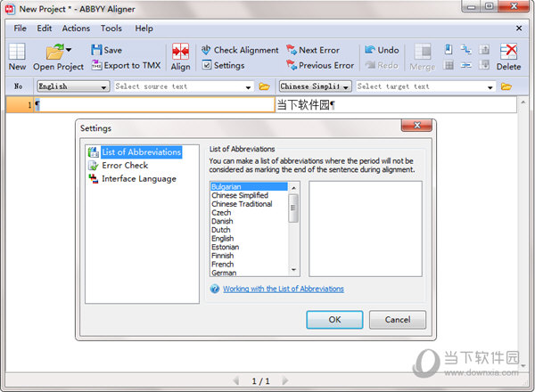Screen dimensions: 535x392
Task: Click the Redo button
Action: (x=382, y=65)
